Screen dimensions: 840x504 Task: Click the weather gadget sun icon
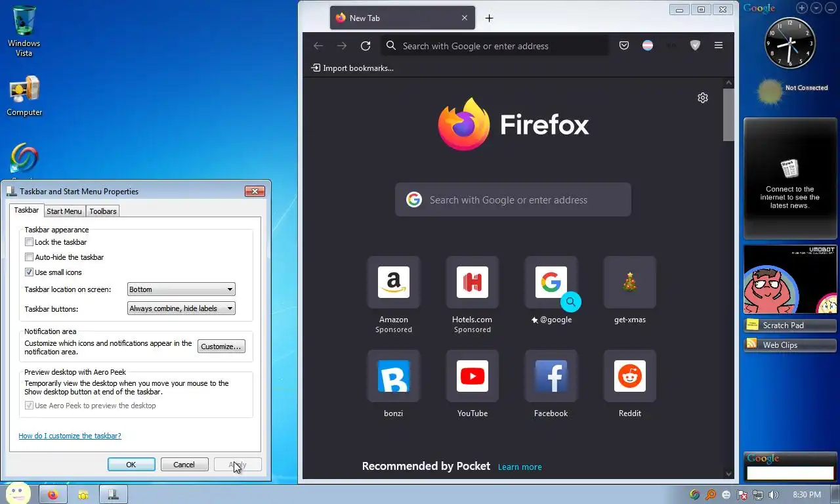point(770,92)
